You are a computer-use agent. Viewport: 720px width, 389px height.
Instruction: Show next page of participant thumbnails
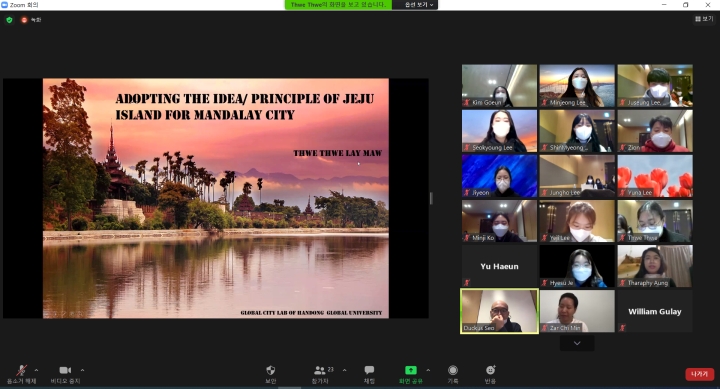(x=577, y=343)
